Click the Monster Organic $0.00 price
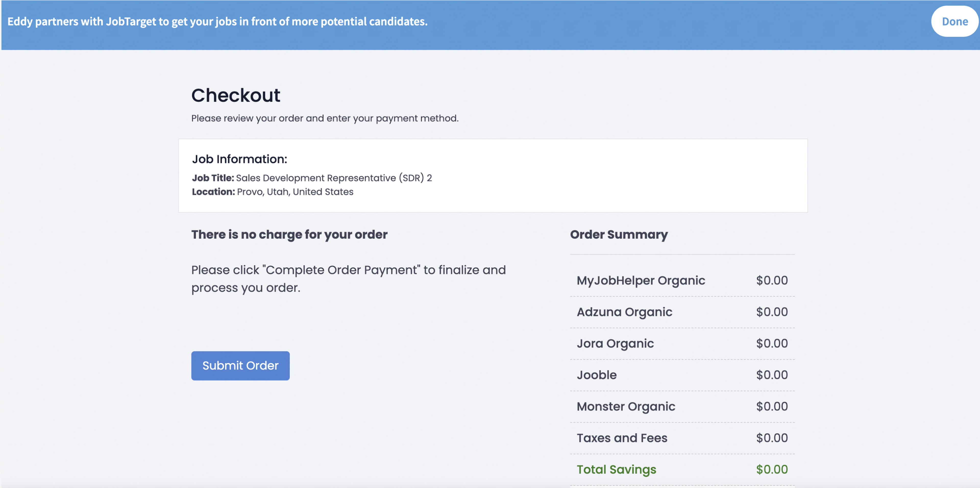The image size is (980, 488). pos(772,407)
